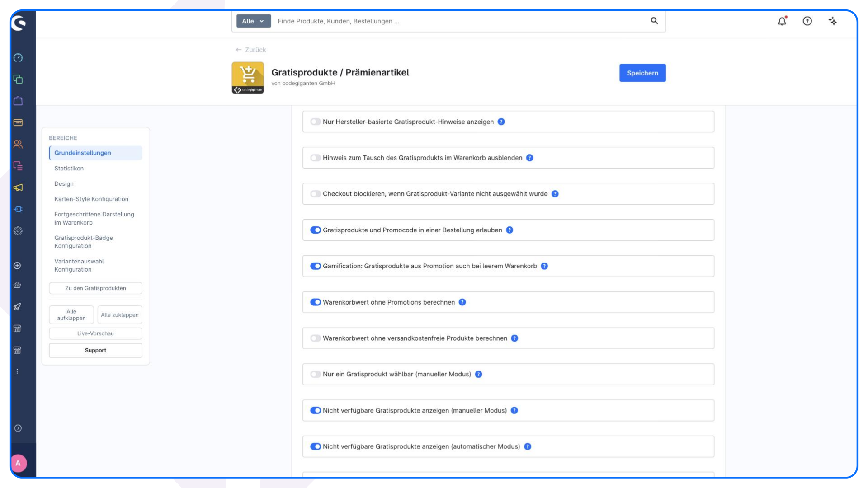Click the notifications bell icon
Screen dimensions: 868x488
tap(782, 21)
